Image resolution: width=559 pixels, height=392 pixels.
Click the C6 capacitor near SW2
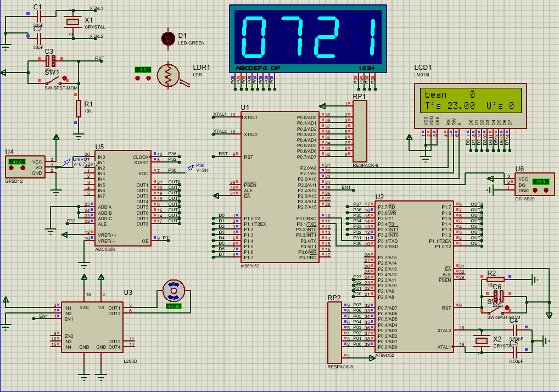(x=498, y=296)
